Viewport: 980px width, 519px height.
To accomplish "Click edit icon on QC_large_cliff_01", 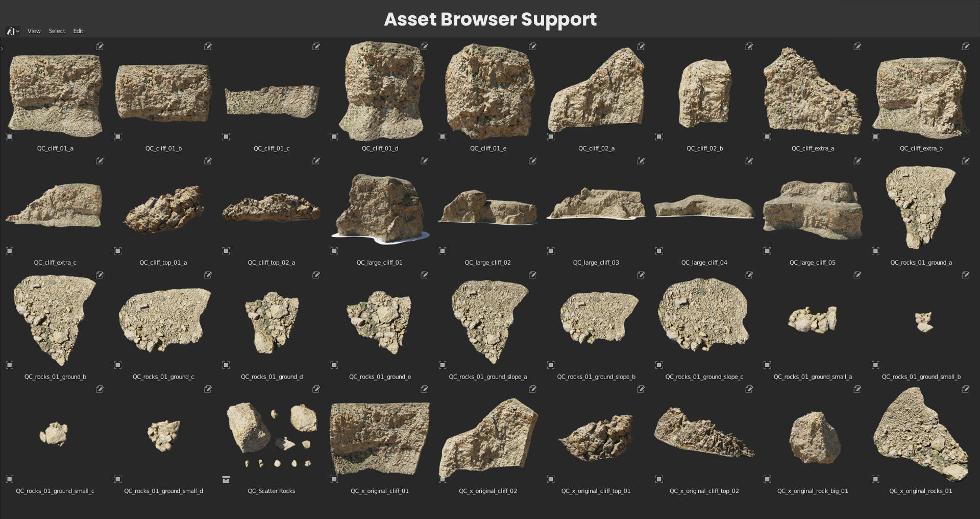I will click(424, 161).
